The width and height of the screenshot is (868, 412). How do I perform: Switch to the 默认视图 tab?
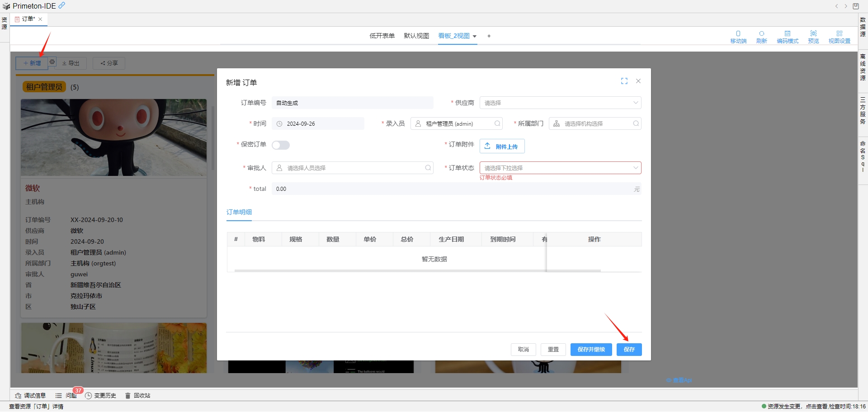click(x=416, y=36)
